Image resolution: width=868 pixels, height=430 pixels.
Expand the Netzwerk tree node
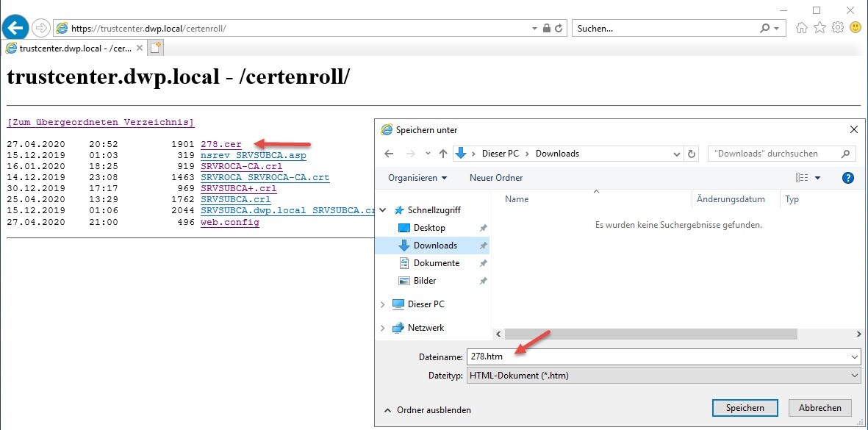coord(383,328)
